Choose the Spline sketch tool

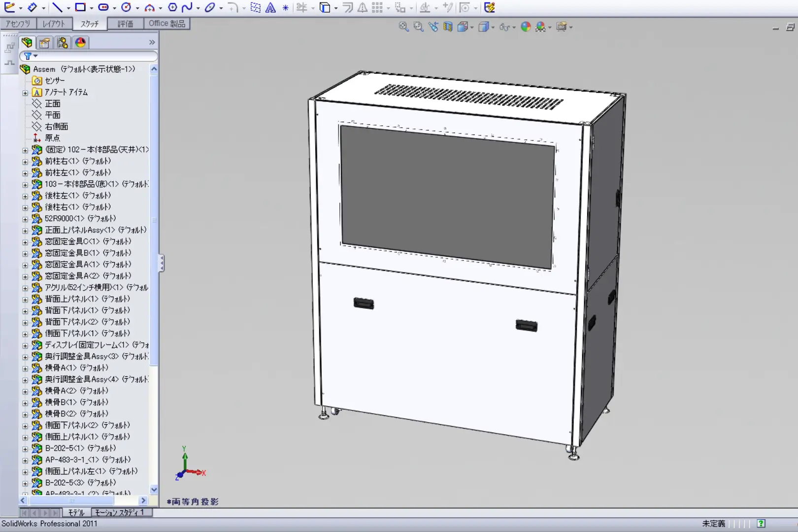(x=187, y=7)
